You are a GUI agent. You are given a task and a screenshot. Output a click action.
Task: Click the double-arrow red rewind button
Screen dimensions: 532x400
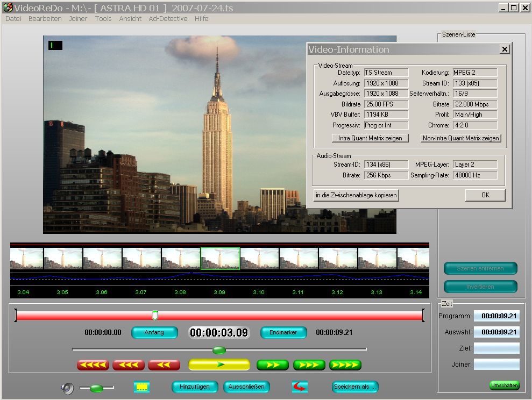point(164,365)
